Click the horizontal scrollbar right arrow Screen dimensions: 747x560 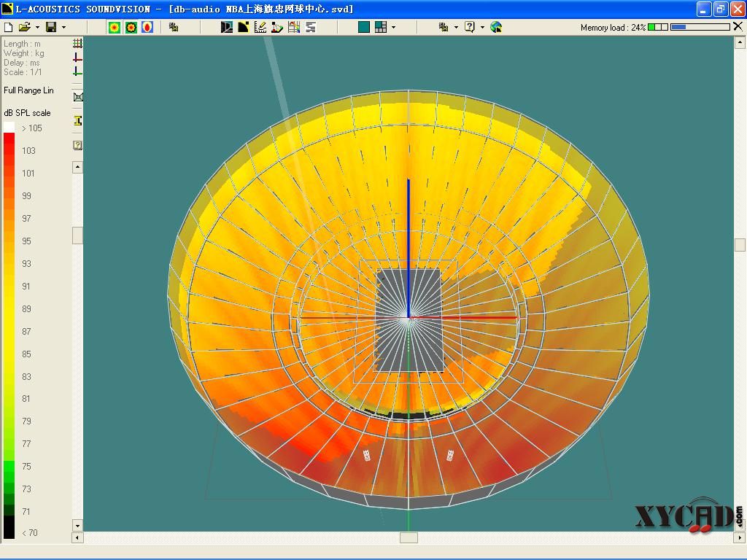point(740,537)
